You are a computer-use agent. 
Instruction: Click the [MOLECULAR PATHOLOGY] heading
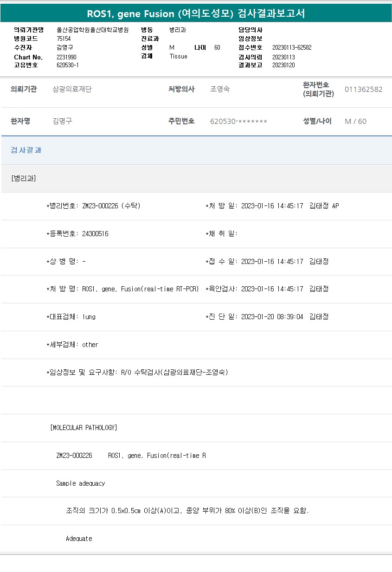84,428
